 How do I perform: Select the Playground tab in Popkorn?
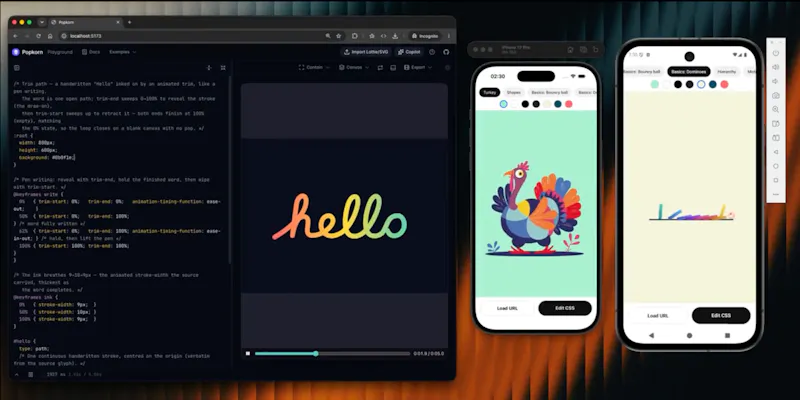(60, 52)
